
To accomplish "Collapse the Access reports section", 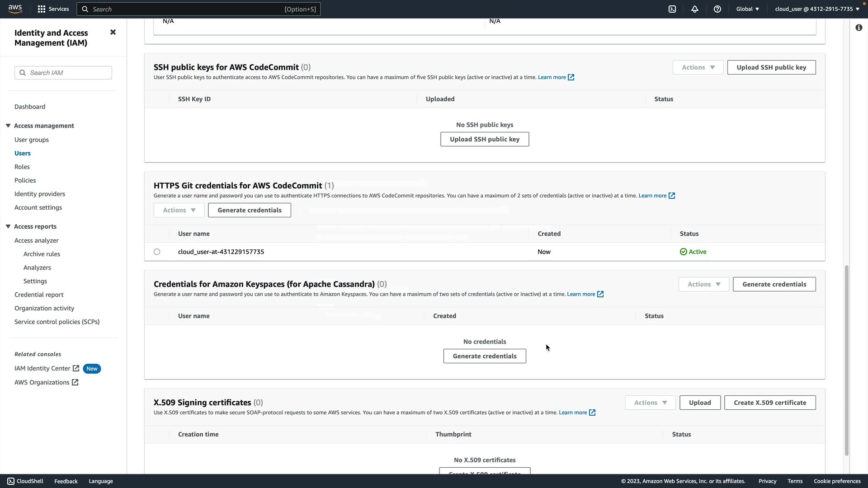I will [x=8, y=226].
